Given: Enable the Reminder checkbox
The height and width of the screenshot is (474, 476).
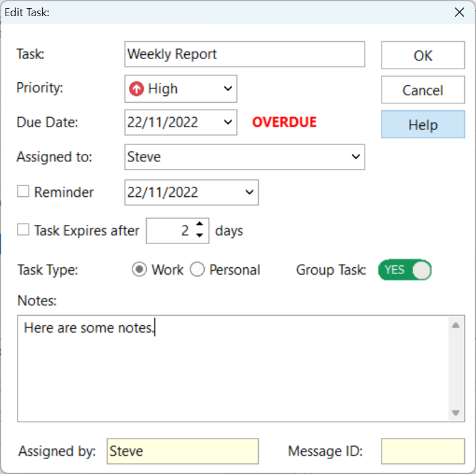Looking at the screenshot, I should coord(23,191).
